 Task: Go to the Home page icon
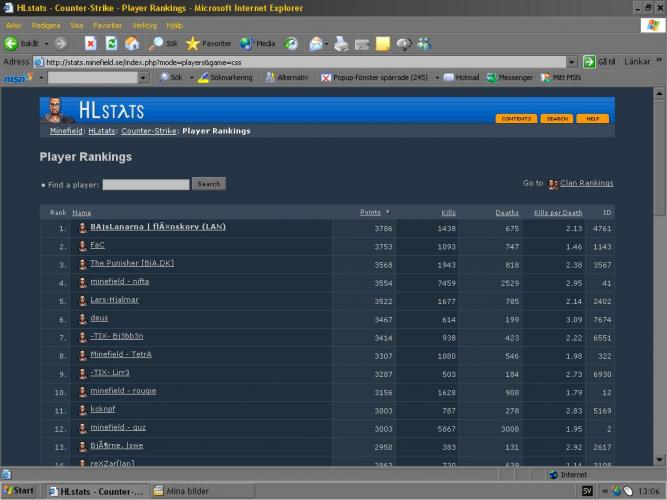click(x=131, y=44)
